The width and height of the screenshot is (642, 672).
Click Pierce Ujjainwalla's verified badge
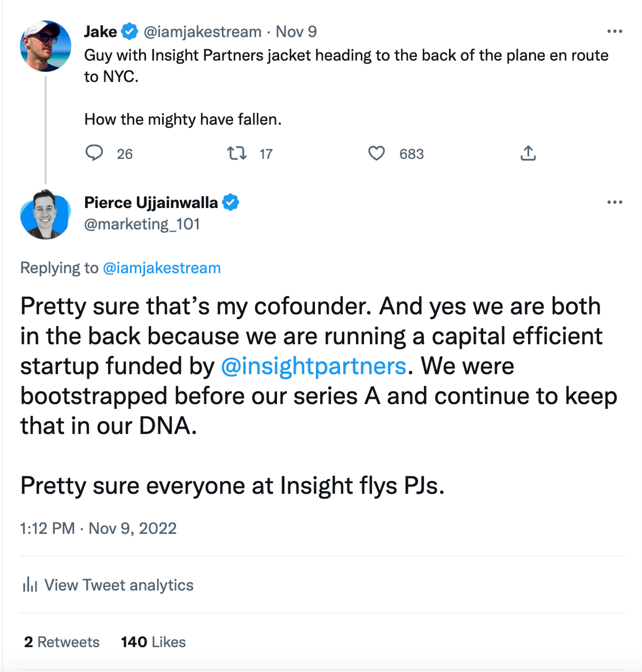pos(230,203)
